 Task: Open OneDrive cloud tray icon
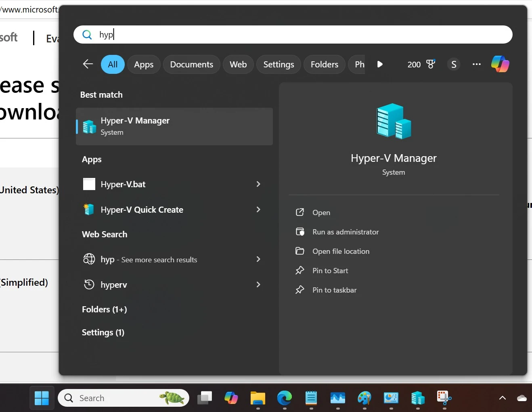[522, 398]
